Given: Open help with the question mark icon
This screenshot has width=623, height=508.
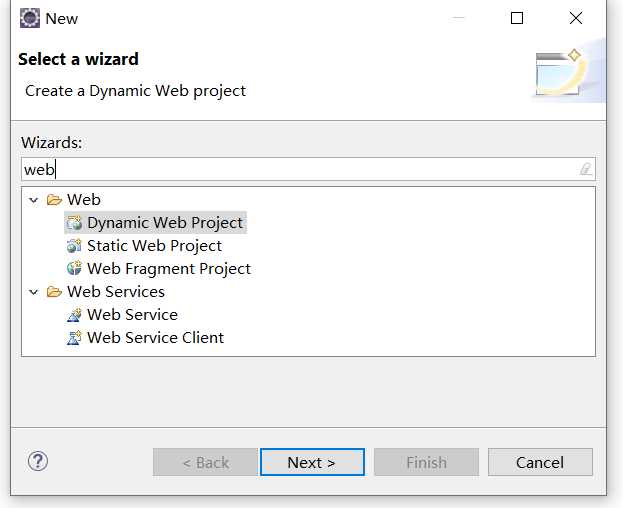Looking at the screenshot, I should click(x=38, y=461).
